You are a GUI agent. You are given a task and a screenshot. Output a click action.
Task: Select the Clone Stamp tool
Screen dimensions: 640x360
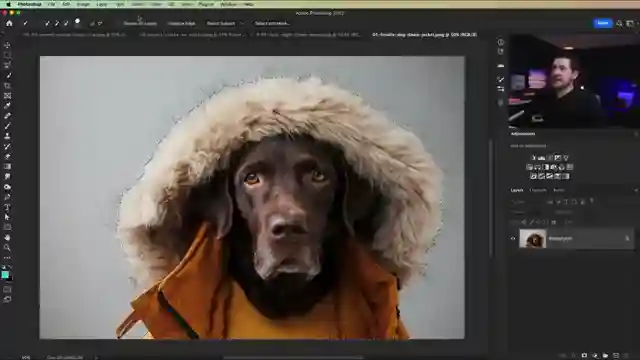click(x=7, y=136)
